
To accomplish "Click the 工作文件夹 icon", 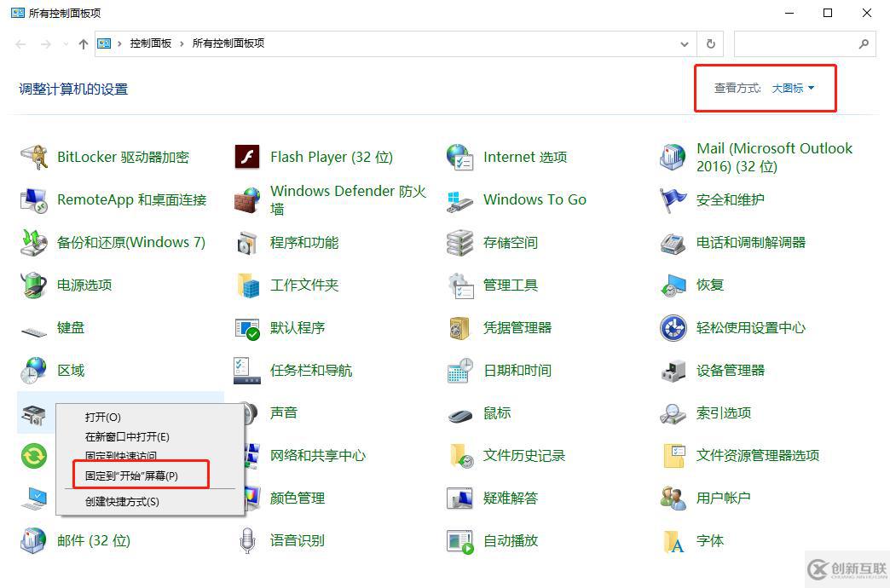I will [x=248, y=285].
